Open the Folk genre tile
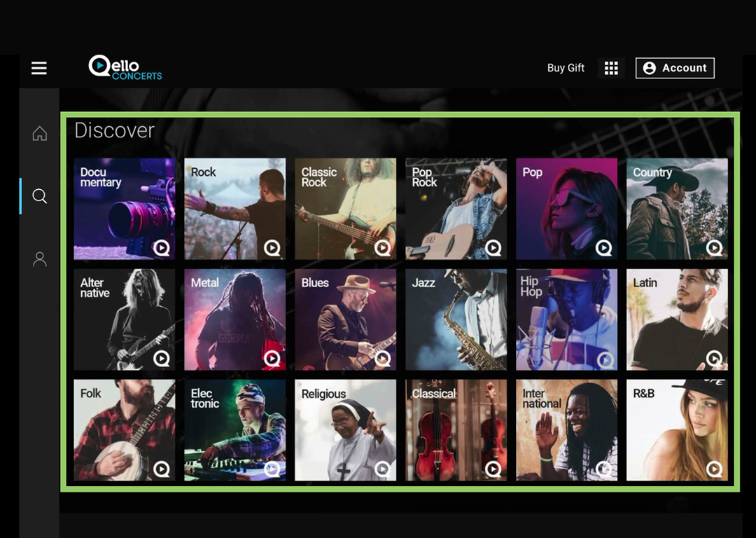756x538 pixels. [x=125, y=430]
